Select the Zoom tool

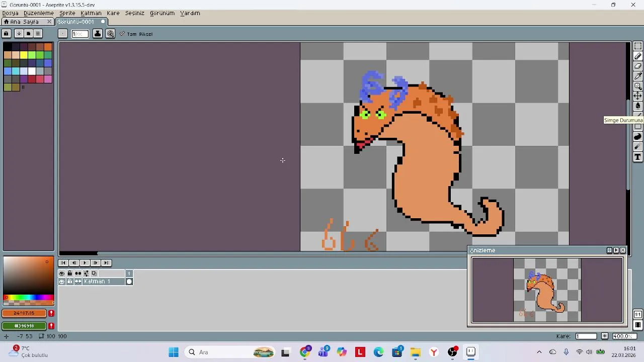(638, 86)
